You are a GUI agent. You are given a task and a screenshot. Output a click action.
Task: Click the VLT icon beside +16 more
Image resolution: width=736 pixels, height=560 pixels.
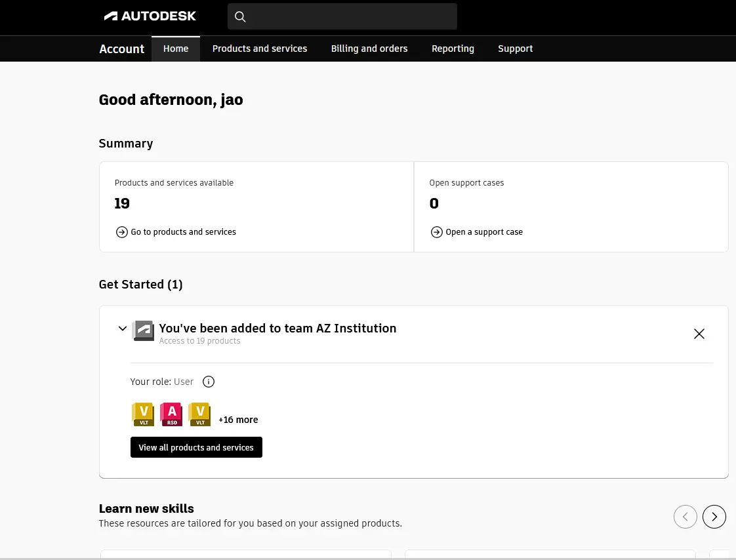click(x=199, y=414)
